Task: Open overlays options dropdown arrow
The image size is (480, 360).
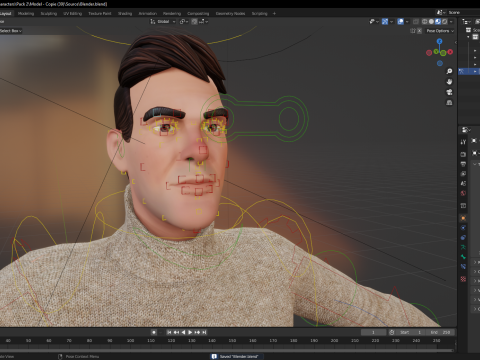Action: click(x=407, y=22)
